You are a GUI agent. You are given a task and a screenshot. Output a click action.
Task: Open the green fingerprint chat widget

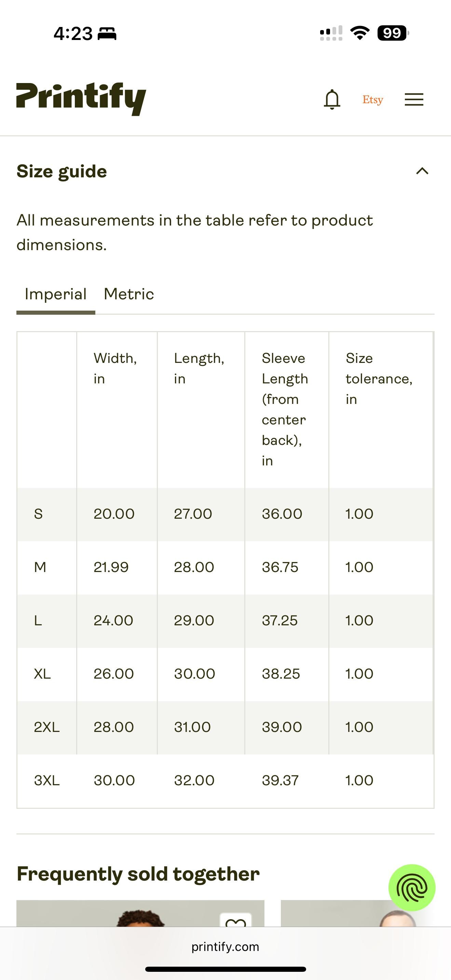pos(411,887)
